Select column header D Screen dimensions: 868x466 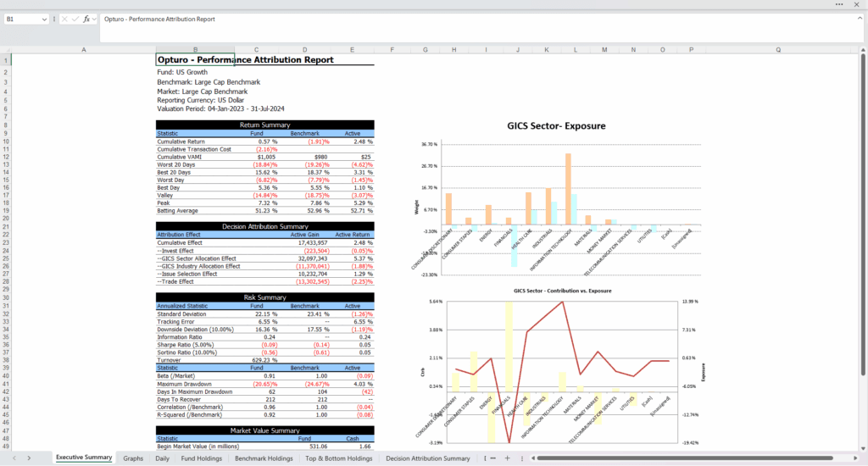pyautogui.click(x=303, y=50)
